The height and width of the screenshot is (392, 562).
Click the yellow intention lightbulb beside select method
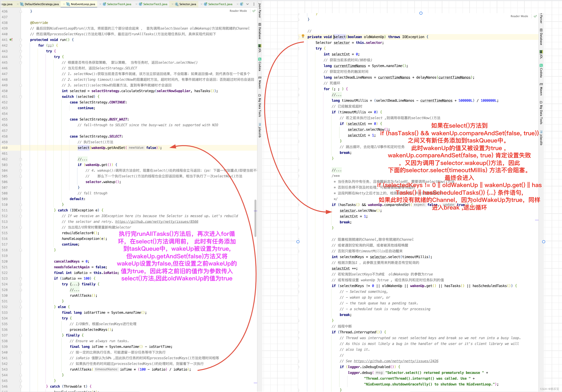(303, 36)
